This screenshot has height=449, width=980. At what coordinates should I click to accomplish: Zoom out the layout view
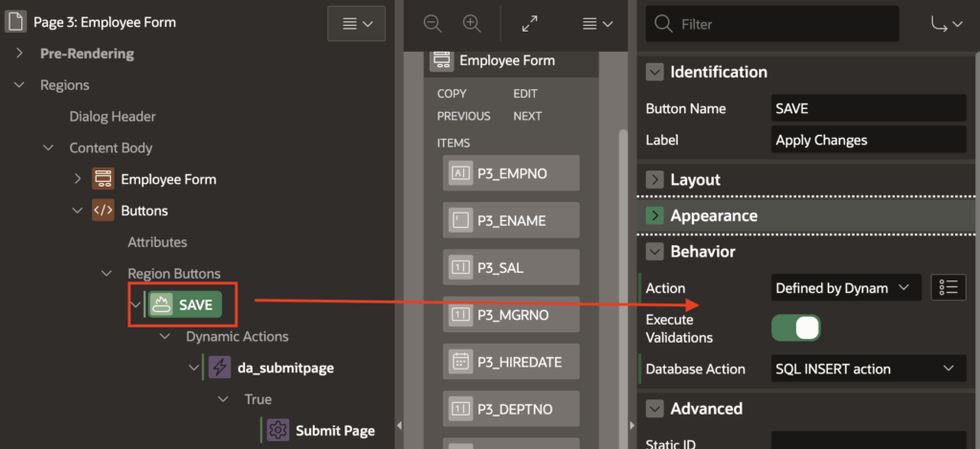433,24
